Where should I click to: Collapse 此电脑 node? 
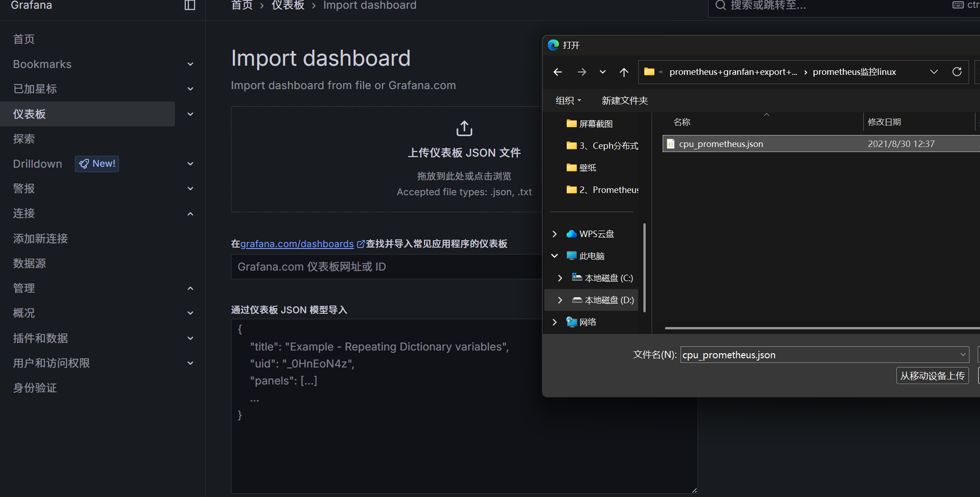pos(554,256)
